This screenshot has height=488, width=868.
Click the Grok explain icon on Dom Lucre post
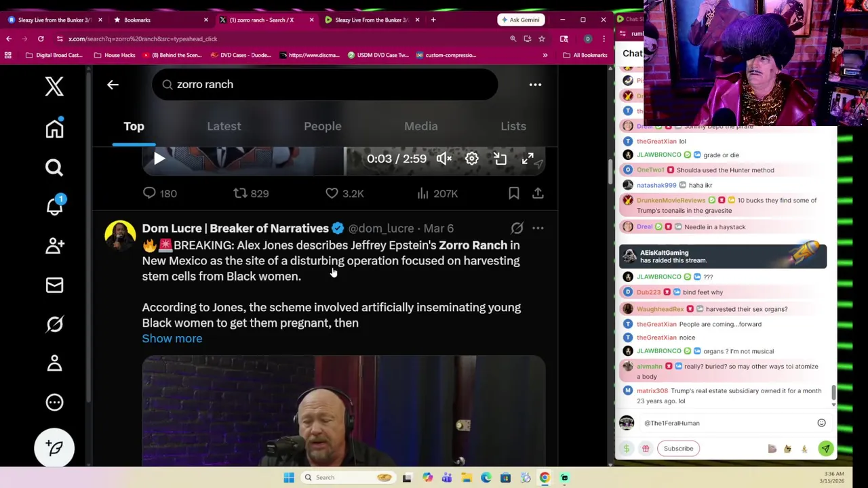[517, 228]
